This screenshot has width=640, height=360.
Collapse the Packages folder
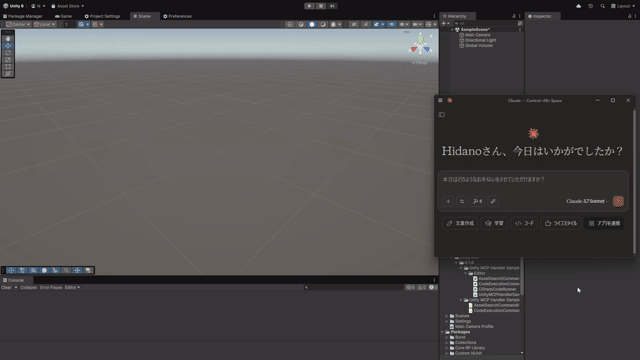click(x=443, y=332)
